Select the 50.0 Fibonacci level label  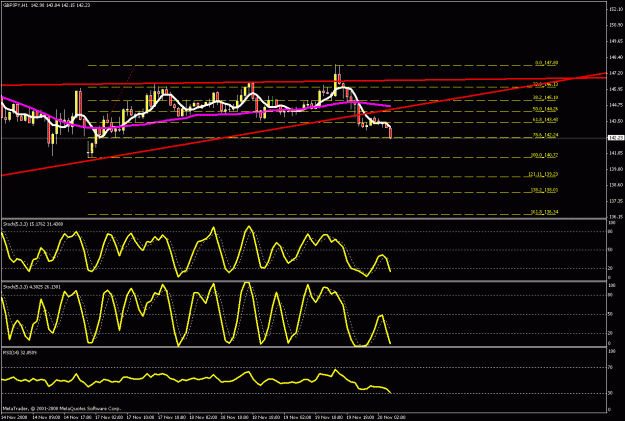545,109
